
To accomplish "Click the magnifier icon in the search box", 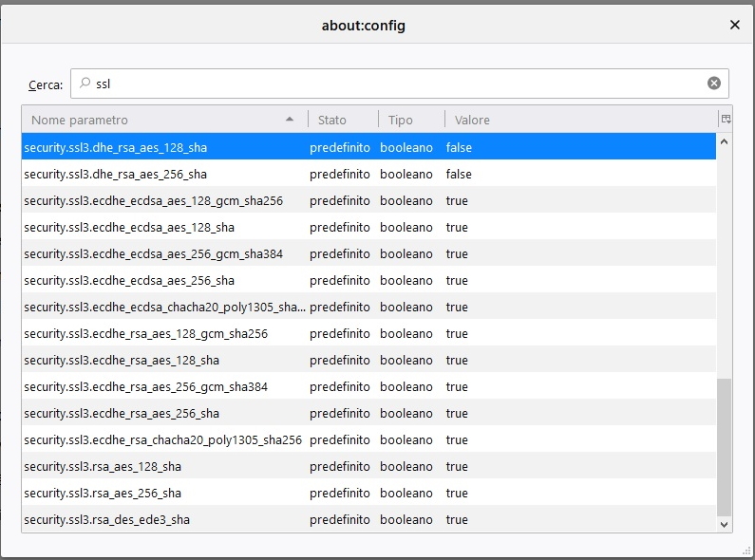I will tap(85, 83).
